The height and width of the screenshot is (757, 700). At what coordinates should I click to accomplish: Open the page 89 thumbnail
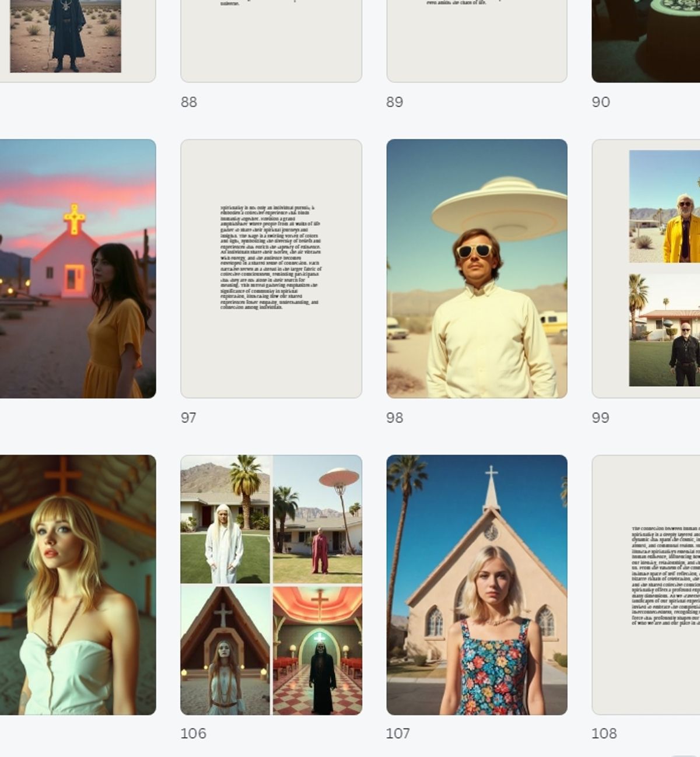tap(477, 41)
